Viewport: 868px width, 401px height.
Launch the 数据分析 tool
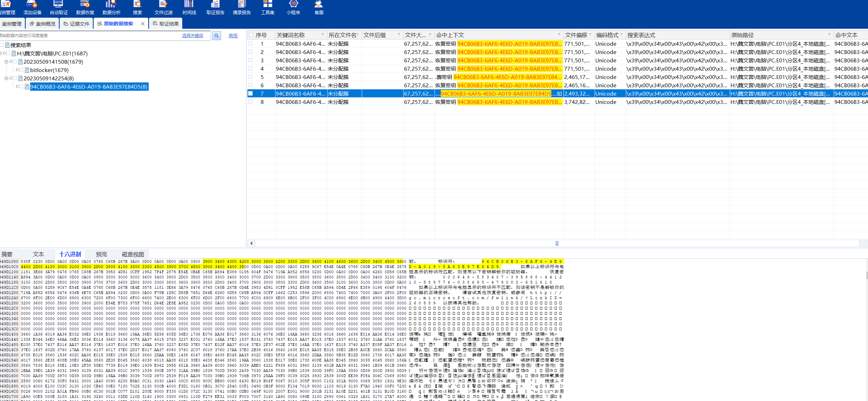[111, 7]
